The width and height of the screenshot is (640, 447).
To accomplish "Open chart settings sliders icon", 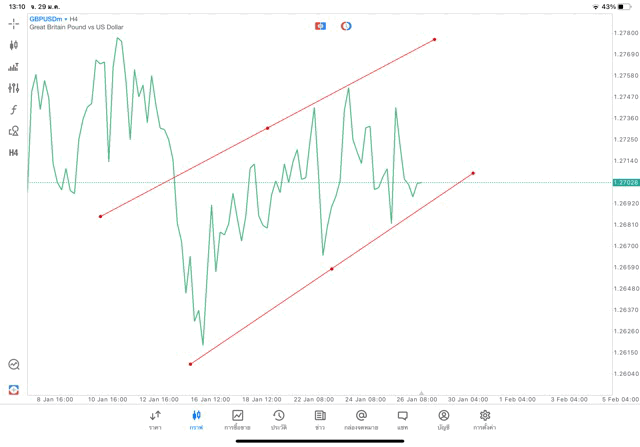I will (14, 88).
